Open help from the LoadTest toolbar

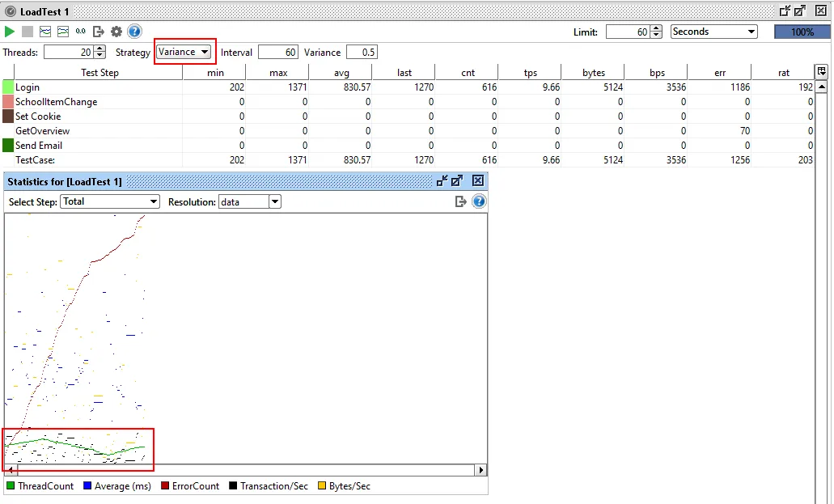click(x=134, y=32)
